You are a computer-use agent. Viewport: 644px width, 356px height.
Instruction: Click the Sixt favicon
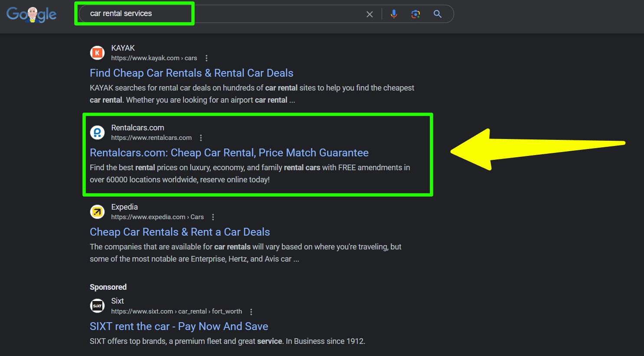(x=97, y=306)
